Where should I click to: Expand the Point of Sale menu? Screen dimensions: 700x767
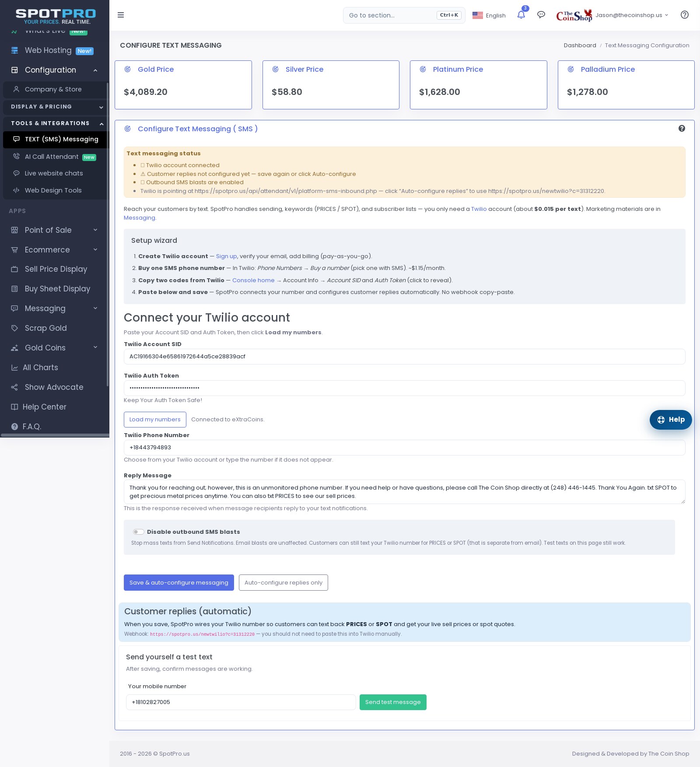(x=55, y=230)
